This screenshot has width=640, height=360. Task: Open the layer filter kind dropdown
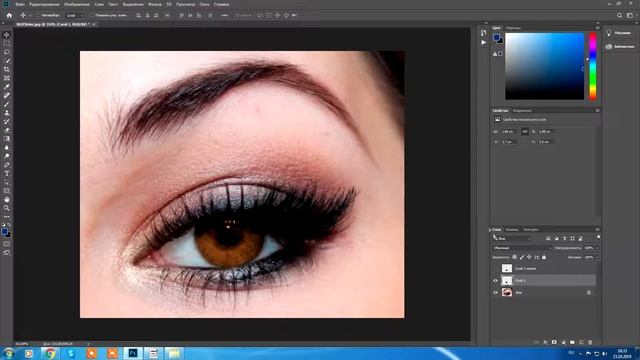click(x=512, y=238)
